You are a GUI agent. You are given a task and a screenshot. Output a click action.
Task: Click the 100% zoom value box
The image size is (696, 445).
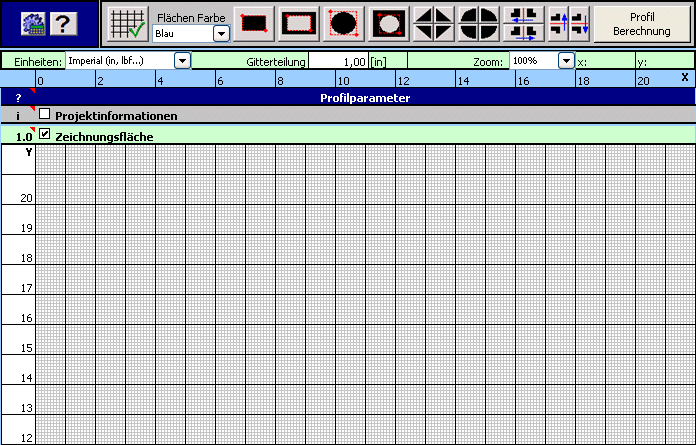click(534, 61)
